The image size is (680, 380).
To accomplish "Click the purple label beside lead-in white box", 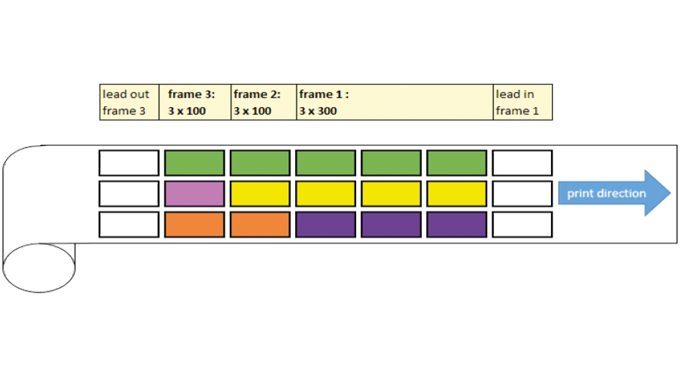I will pos(457,225).
